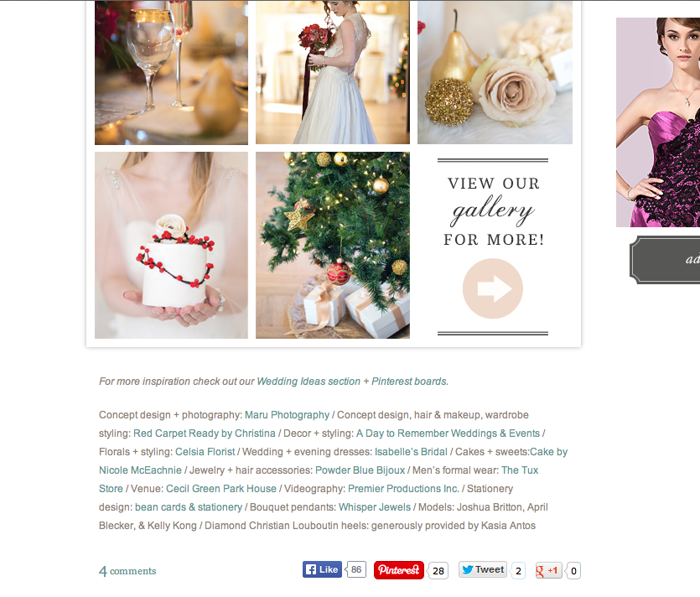Open the gold pear and rose photo

click(495, 72)
